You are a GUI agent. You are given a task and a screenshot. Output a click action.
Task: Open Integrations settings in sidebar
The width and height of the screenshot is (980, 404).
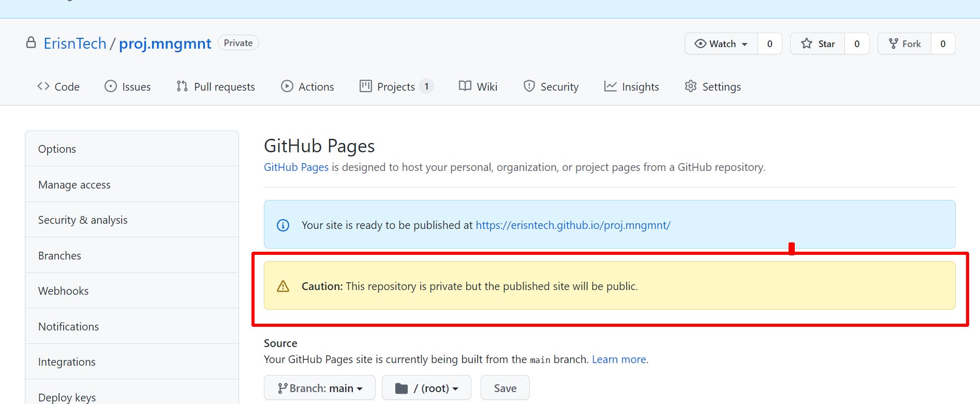tap(132, 362)
